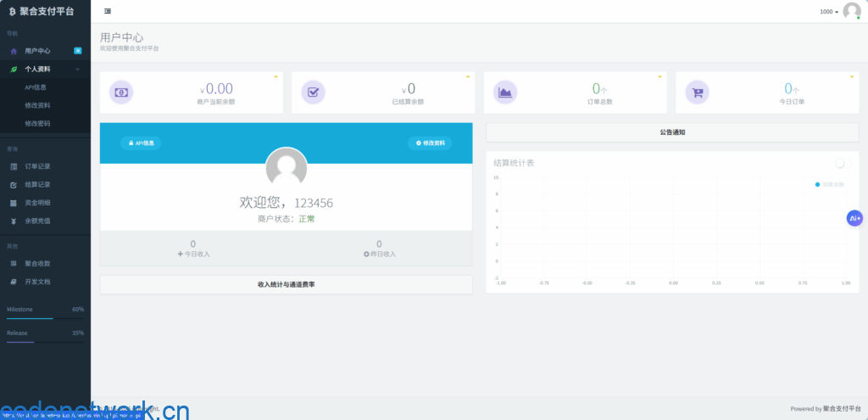The image size is (868, 420).
Task: Expand the 1000 user dropdown menu
Action: coord(828,12)
